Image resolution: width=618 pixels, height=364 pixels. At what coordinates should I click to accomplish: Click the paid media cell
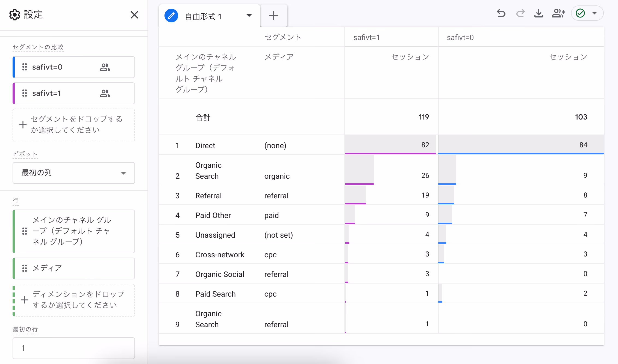point(271,215)
